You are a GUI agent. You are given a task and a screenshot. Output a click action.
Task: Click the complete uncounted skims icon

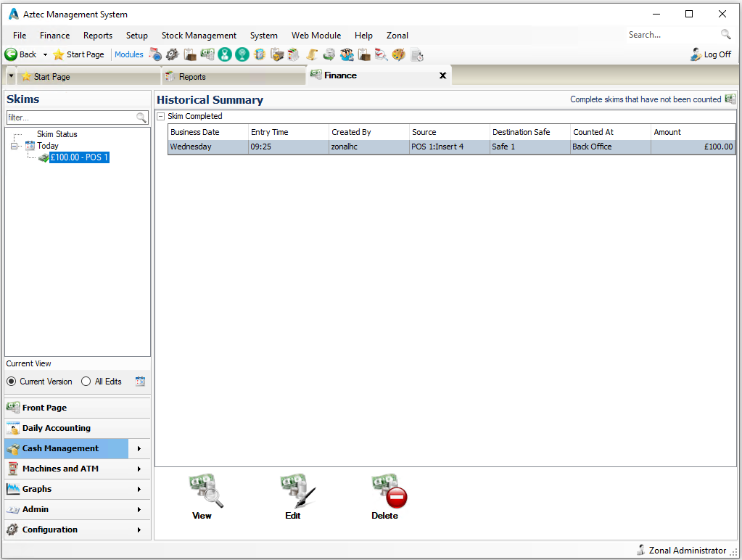coord(730,99)
